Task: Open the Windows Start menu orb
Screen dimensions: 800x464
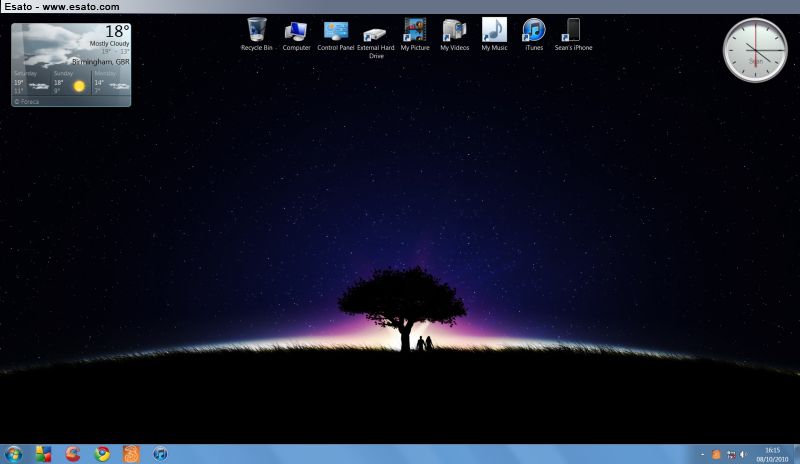Action: (x=13, y=454)
